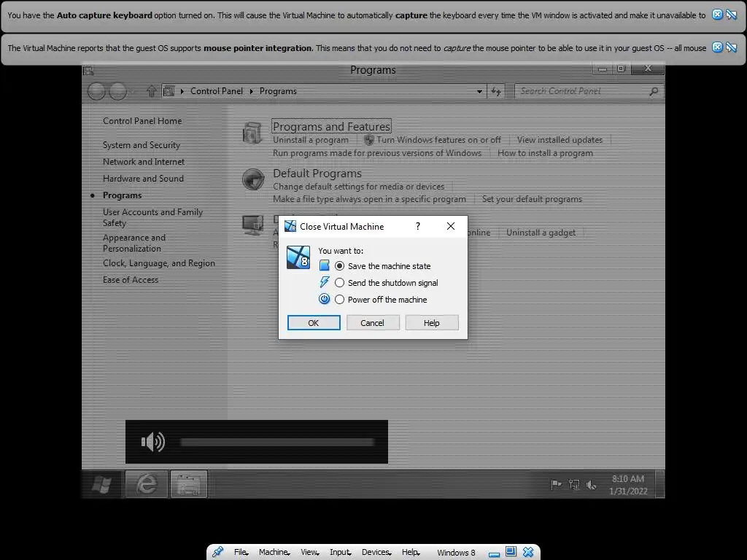Click the save state disk icon
Viewport: 747px width, 560px height.
click(x=324, y=265)
